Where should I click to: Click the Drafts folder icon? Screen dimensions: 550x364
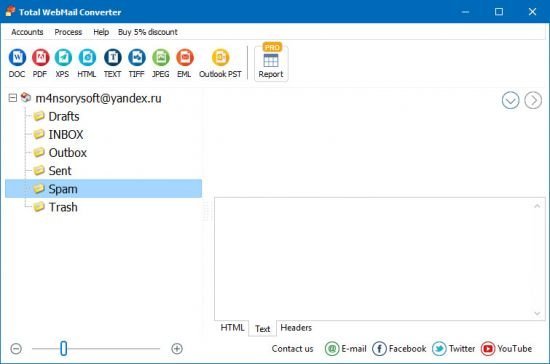click(x=39, y=116)
